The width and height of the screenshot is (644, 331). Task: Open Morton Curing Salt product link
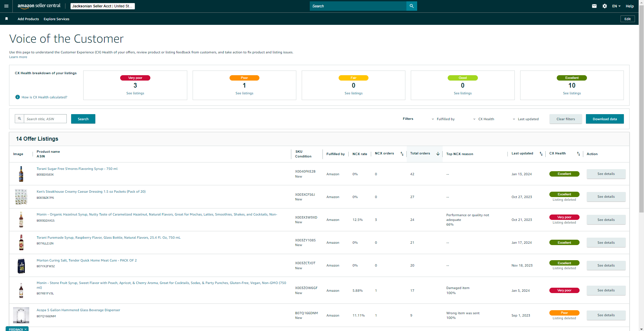point(87,261)
